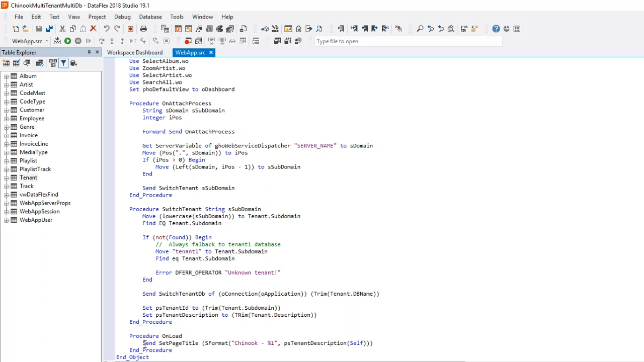Select the WebAppUser table item
Image resolution: width=644 pixels, height=362 pixels.
coord(36,220)
